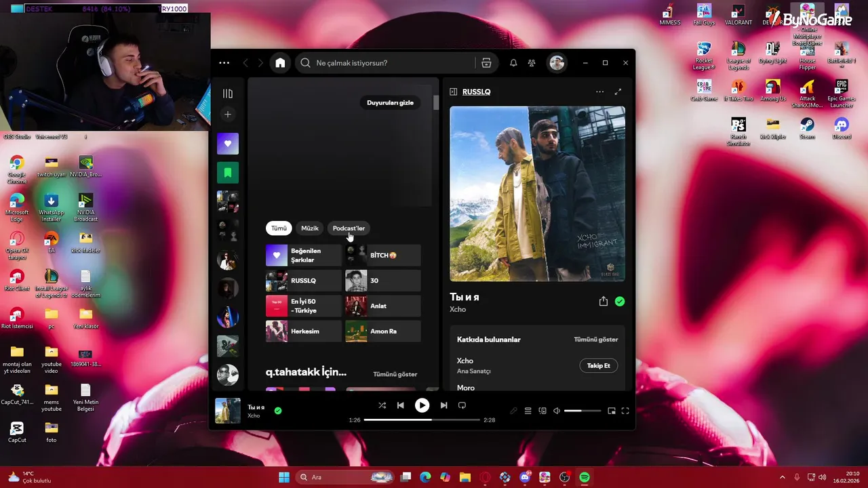
Task: Open Browse icon in search bar
Action: coord(486,63)
